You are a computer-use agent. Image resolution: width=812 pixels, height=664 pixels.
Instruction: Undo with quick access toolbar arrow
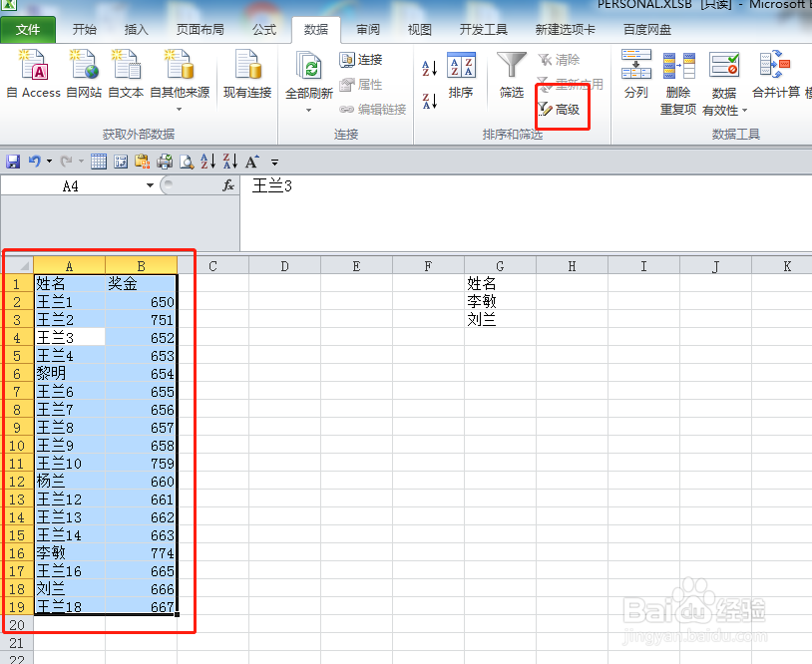pyautogui.click(x=34, y=162)
